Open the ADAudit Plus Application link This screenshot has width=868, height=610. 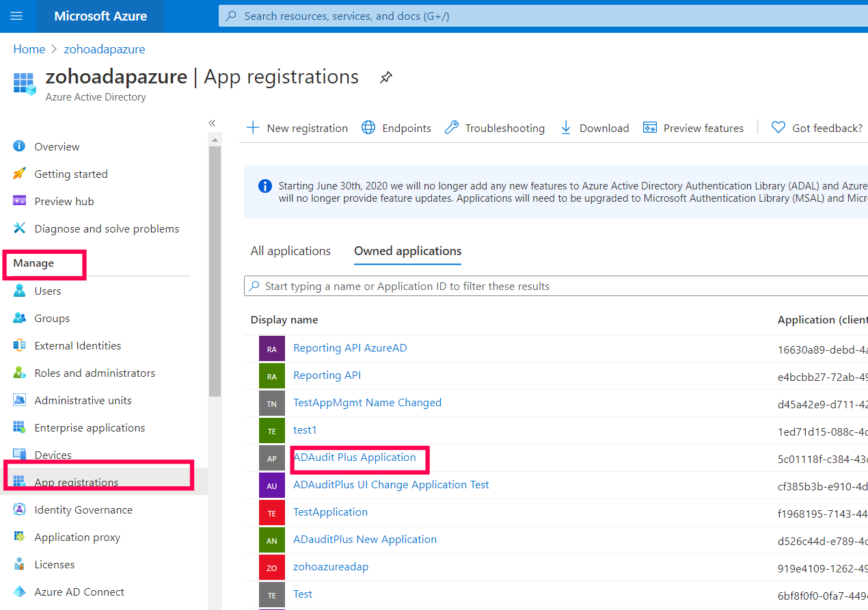[x=355, y=457]
